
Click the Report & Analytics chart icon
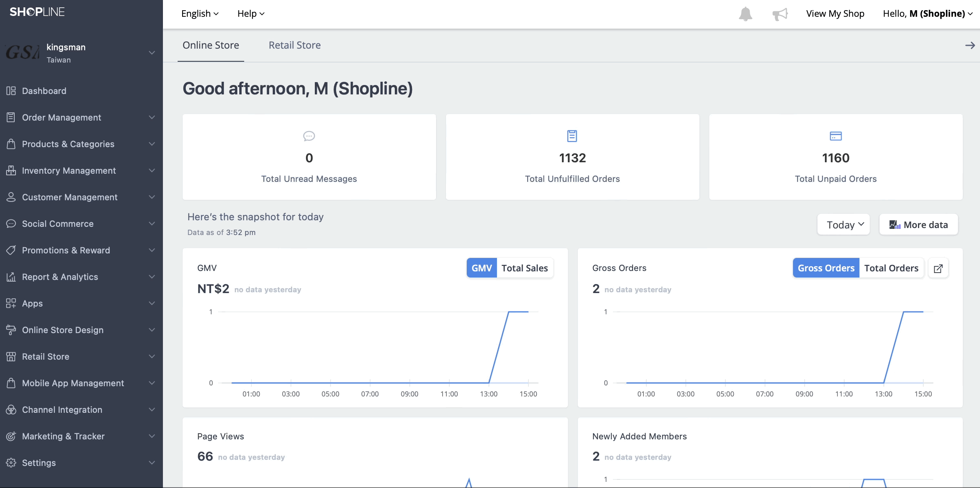coord(11,277)
